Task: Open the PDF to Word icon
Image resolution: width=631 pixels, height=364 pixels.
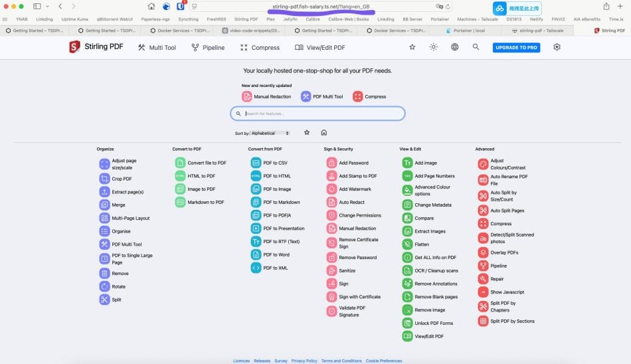Action: (256, 254)
